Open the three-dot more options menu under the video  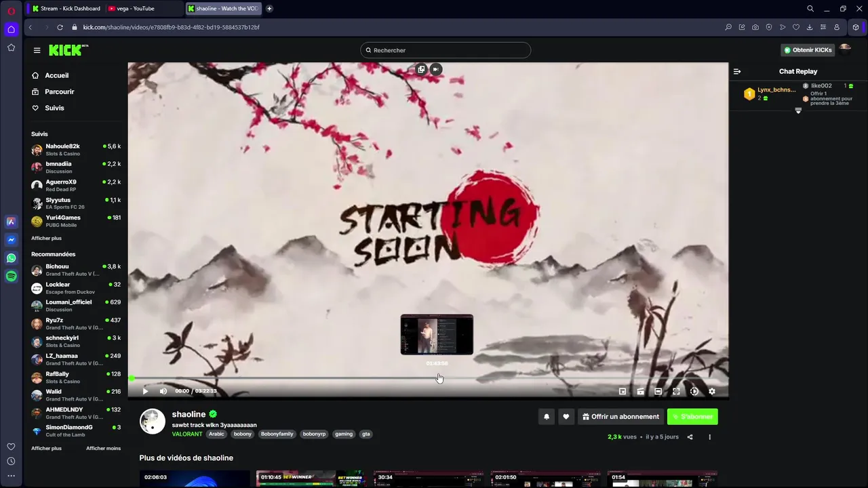coord(710,437)
